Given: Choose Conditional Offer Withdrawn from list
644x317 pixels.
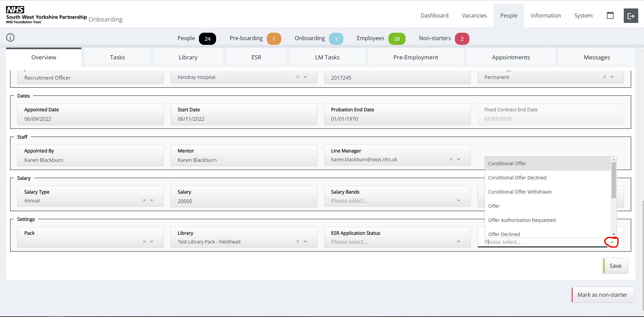Looking at the screenshot, I should [519, 192].
